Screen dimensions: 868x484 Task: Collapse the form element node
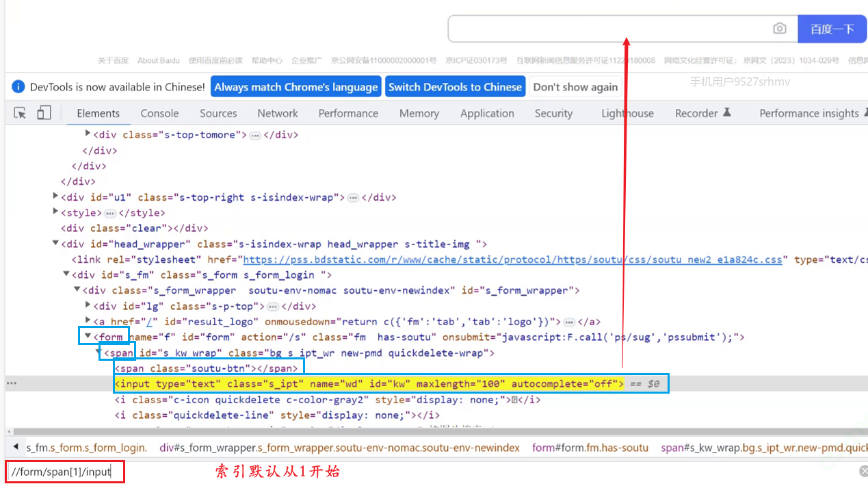pos(88,336)
